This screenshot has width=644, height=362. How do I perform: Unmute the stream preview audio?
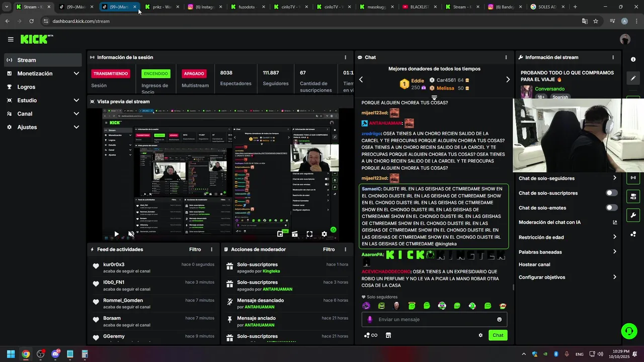coord(131,234)
